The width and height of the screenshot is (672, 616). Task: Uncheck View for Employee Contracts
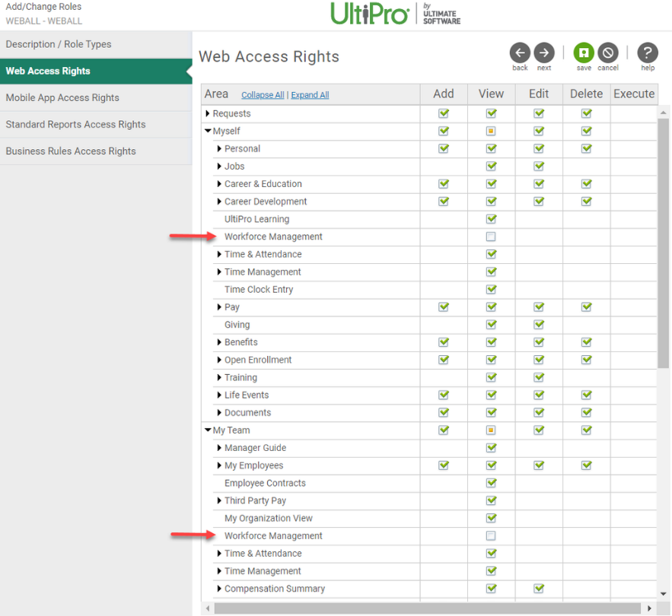pyautogui.click(x=491, y=483)
